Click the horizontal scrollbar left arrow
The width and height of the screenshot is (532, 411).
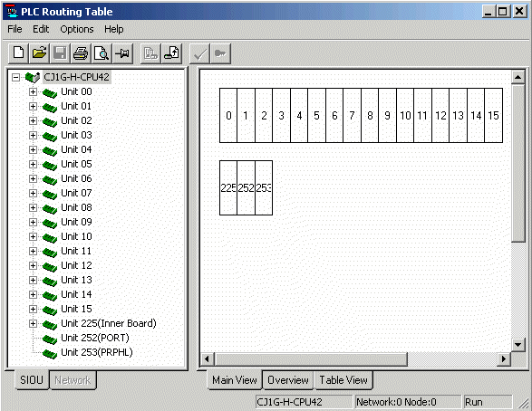coord(207,358)
